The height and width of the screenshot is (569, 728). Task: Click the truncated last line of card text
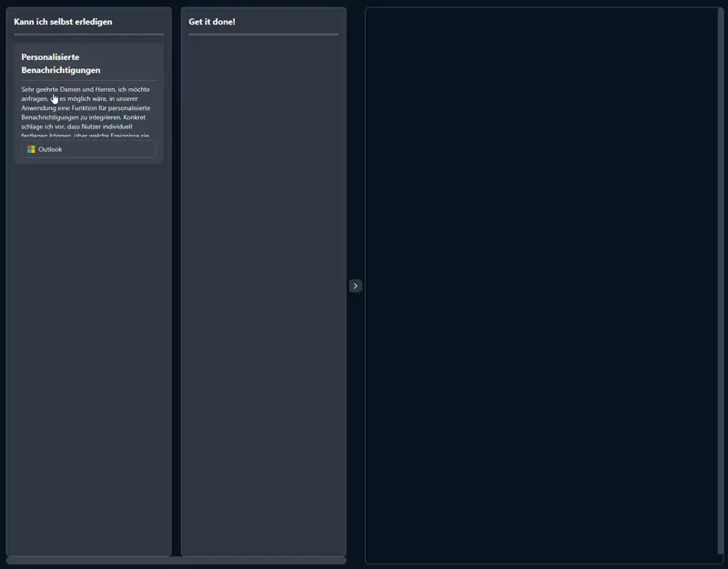click(86, 136)
